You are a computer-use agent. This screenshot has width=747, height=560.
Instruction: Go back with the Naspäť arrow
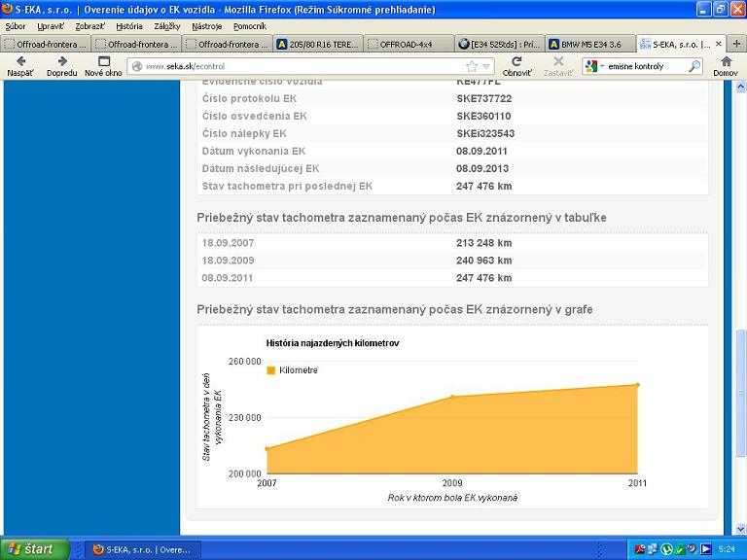(x=20, y=66)
